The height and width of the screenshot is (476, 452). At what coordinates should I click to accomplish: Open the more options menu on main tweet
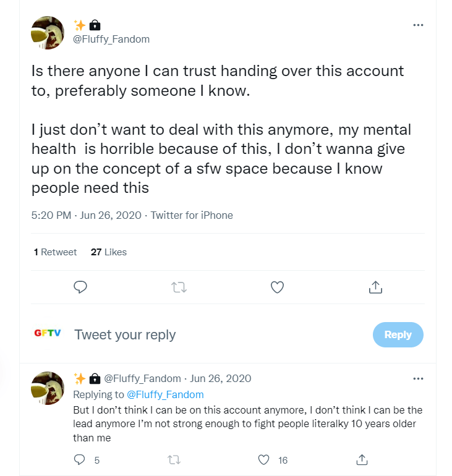418,25
